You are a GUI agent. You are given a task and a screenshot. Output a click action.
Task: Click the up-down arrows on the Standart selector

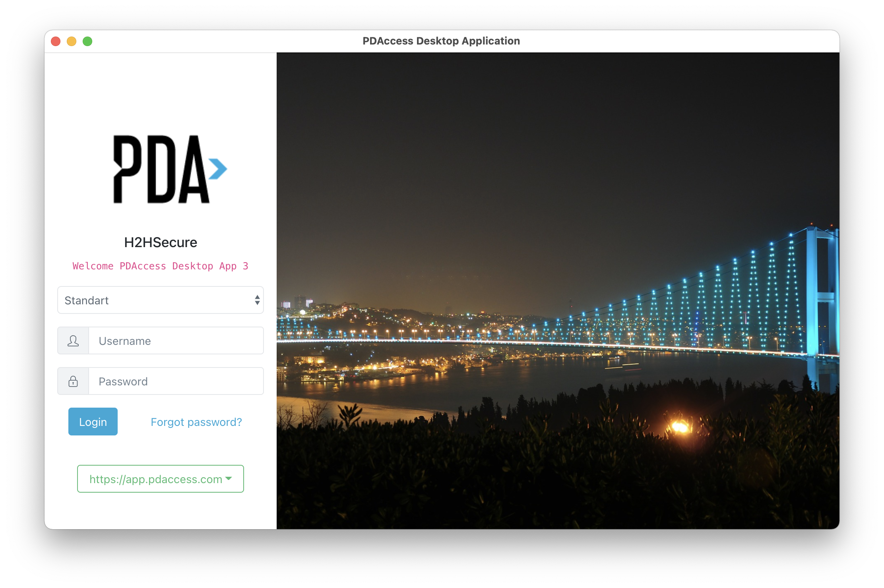pyautogui.click(x=257, y=300)
